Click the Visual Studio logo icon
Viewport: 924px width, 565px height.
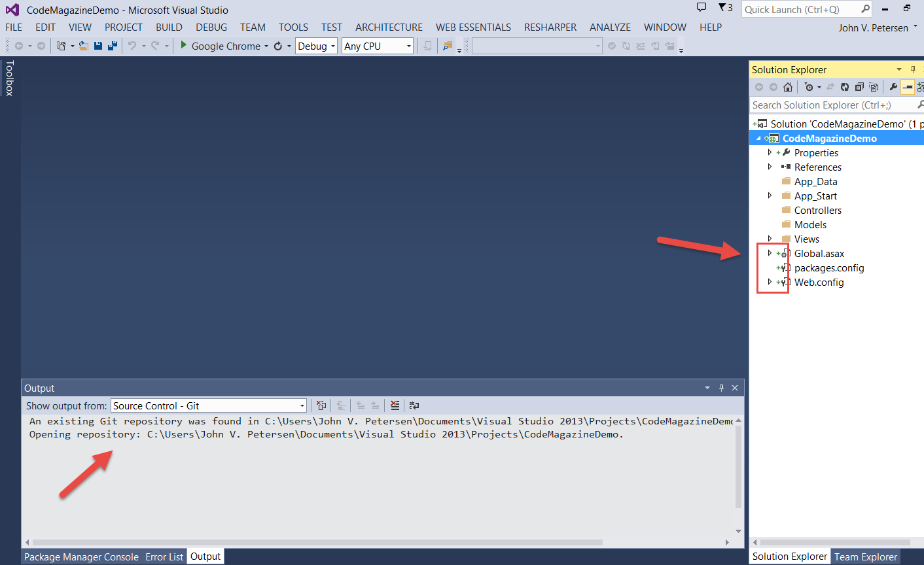click(x=12, y=10)
